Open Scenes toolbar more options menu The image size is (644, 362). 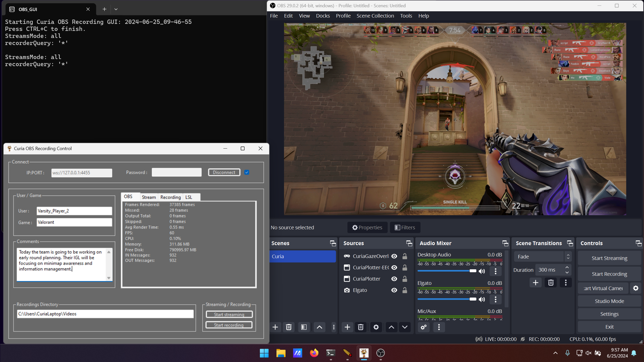tap(334, 327)
